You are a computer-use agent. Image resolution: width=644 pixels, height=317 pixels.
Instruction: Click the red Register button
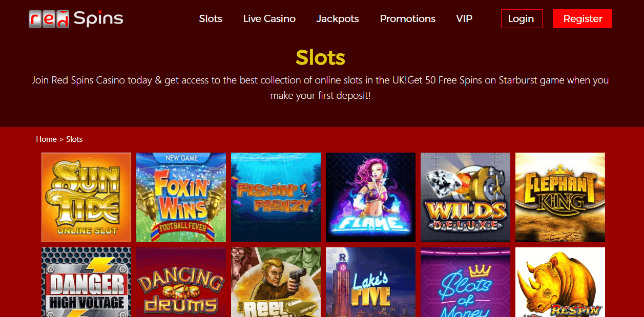coord(583,19)
